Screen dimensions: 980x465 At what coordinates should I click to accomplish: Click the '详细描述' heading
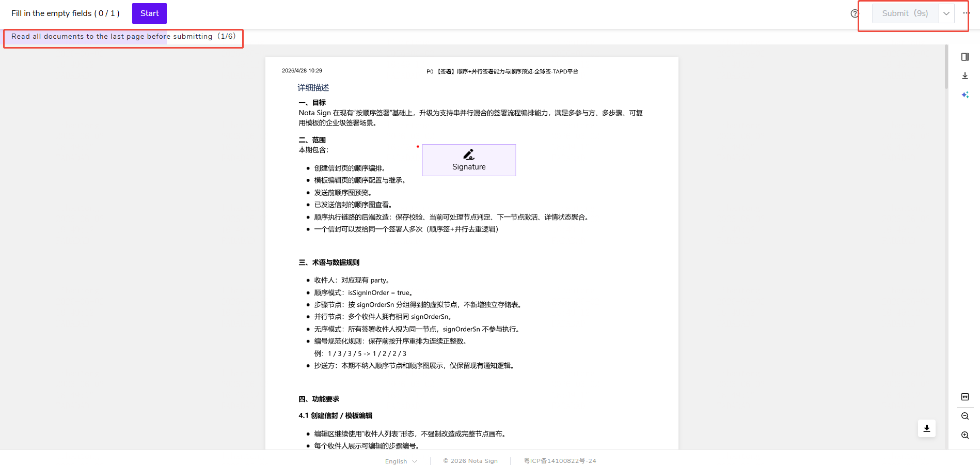tap(313, 88)
